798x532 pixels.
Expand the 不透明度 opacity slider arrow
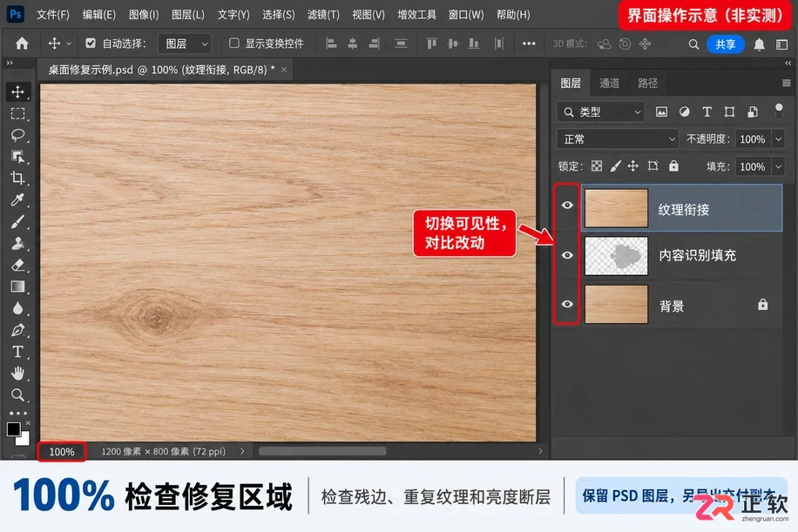click(x=778, y=138)
